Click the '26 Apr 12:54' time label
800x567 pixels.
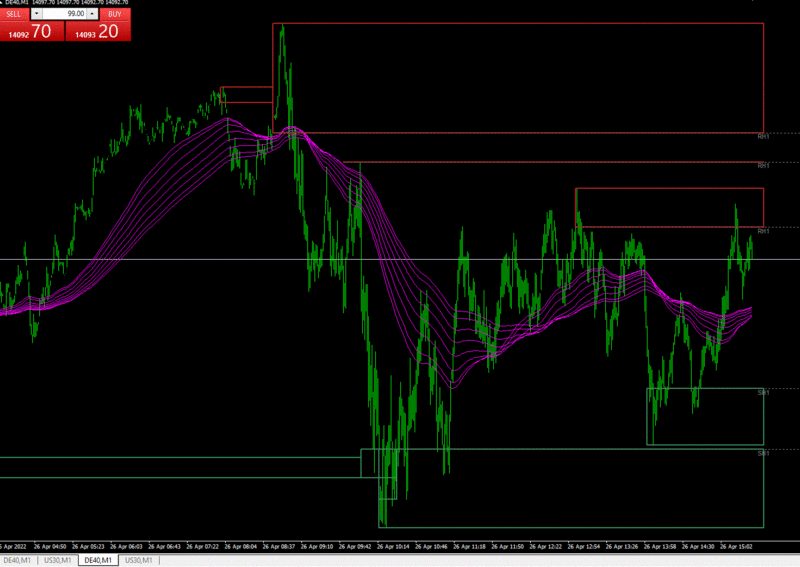pos(584,547)
